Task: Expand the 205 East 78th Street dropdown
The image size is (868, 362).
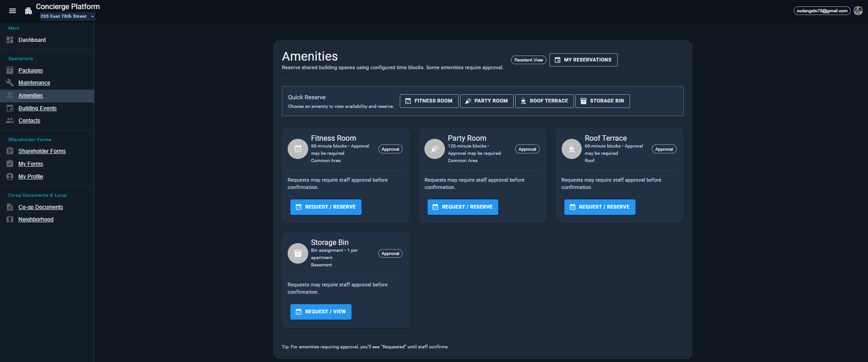Action: tap(67, 16)
